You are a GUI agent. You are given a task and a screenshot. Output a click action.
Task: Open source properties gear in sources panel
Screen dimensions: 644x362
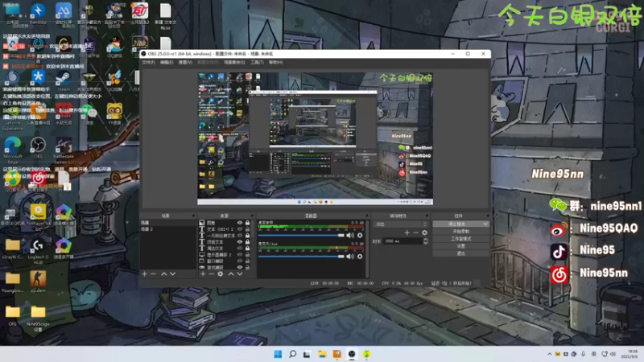tap(221, 274)
